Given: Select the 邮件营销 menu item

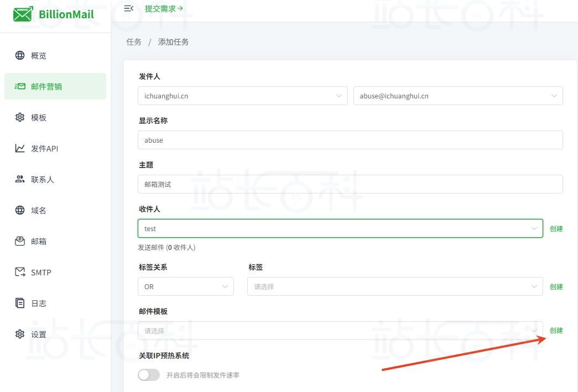Looking at the screenshot, I should pos(55,86).
